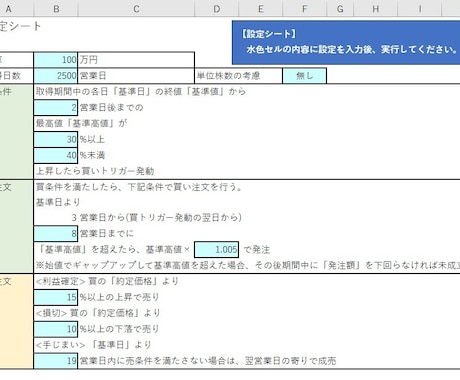Select column E header
The width and height of the screenshot is (460, 380).
pos(261,9)
